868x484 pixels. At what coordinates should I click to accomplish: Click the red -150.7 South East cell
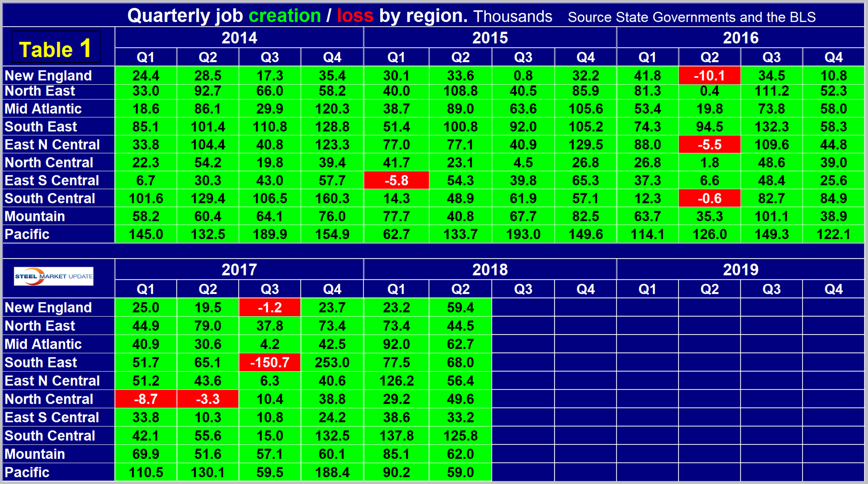[270, 362]
